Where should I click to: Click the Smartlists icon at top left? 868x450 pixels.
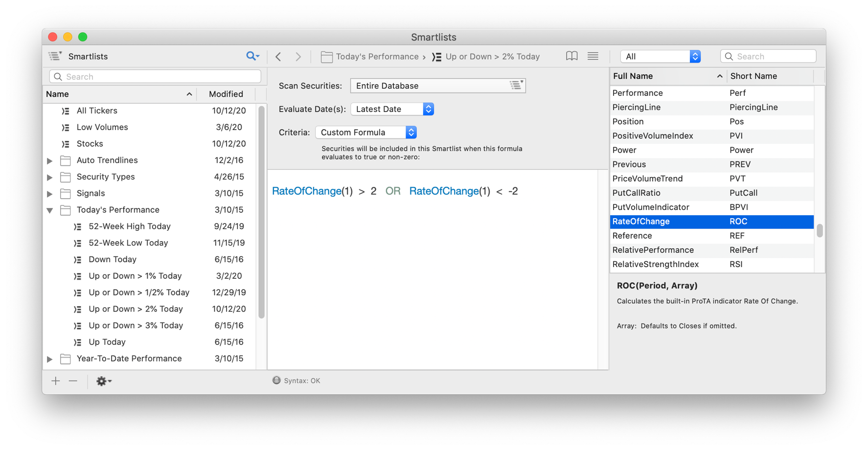tap(54, 55)
